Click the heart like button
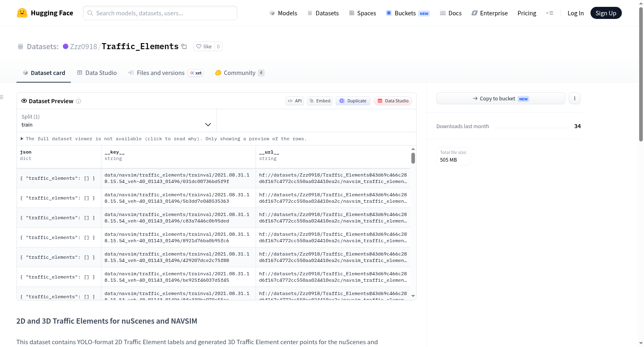The width and height of the screenshot is (644, 347). pos(204,46)
